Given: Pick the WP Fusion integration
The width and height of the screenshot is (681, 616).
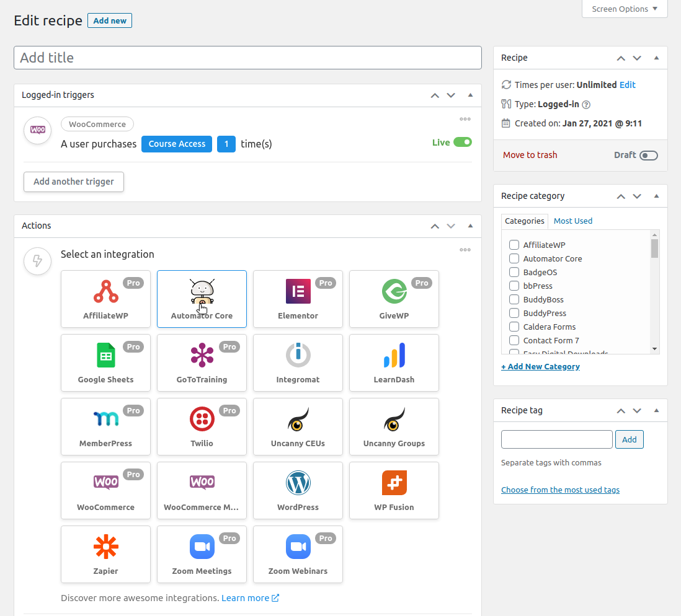Looking at the screenshot, I should (x=394, y=491).
